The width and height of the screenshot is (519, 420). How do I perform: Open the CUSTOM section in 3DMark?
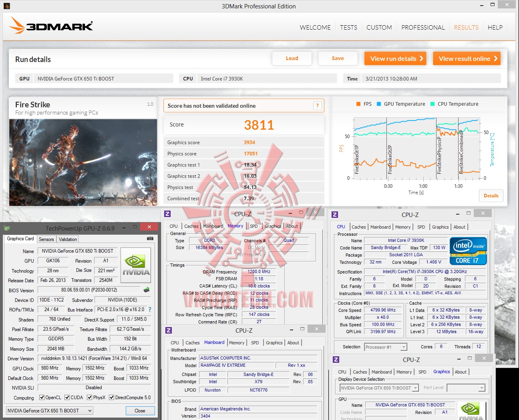(x=379, y=27)
